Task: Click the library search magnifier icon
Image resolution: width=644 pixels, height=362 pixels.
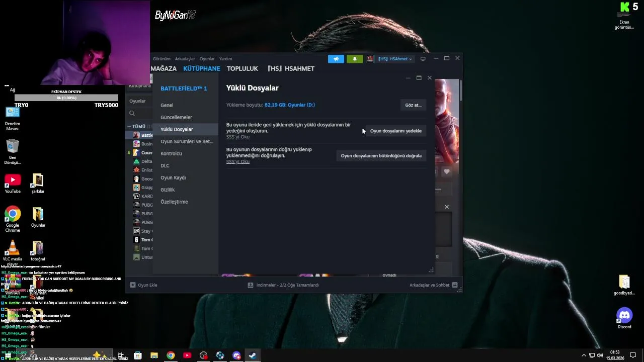Action: pos(132,113)
